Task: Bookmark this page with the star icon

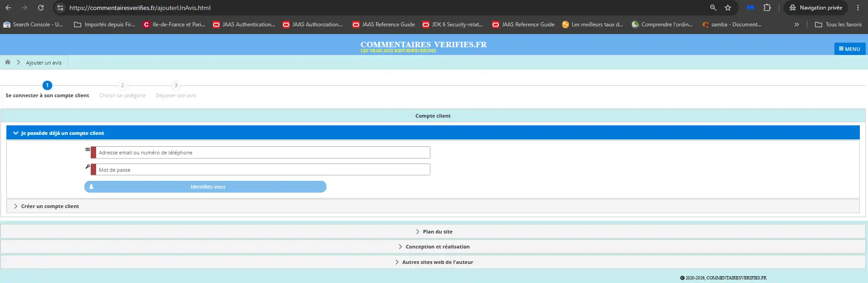Action: pyautogui.click(x=728, y=8)
